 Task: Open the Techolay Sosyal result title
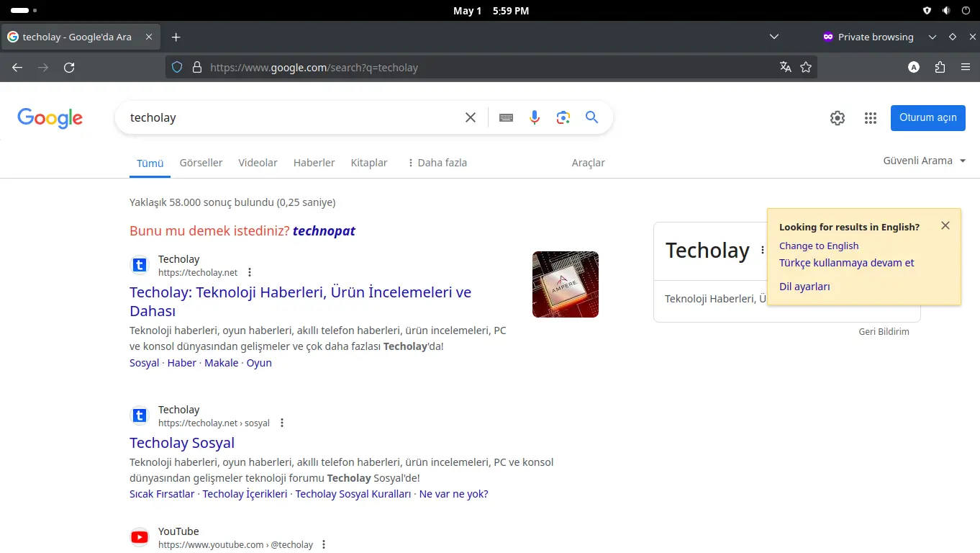click(182, 443)
